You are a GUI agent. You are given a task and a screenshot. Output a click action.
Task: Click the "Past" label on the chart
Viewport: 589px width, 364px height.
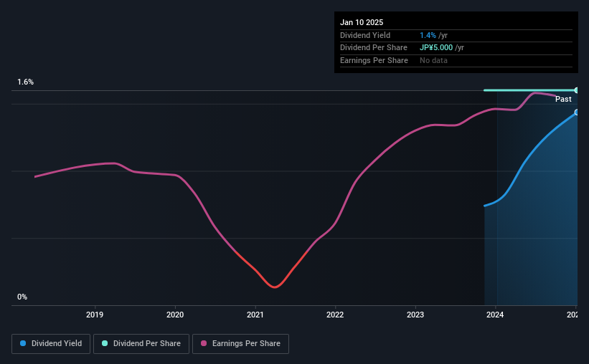click(563, 100)
